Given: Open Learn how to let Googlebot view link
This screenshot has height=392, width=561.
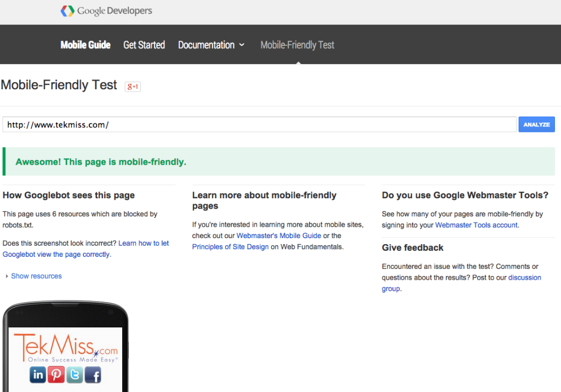Looking at the screenshot, I should 85,249.
